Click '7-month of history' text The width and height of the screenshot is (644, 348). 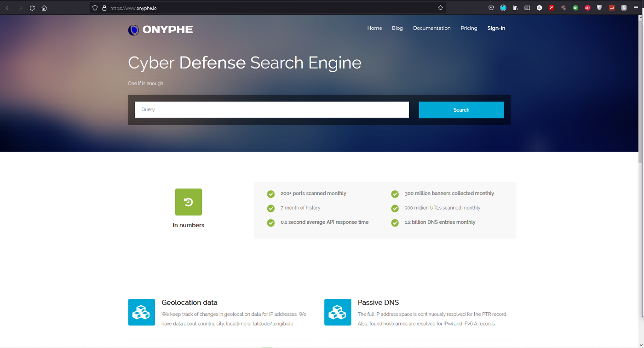300,208
